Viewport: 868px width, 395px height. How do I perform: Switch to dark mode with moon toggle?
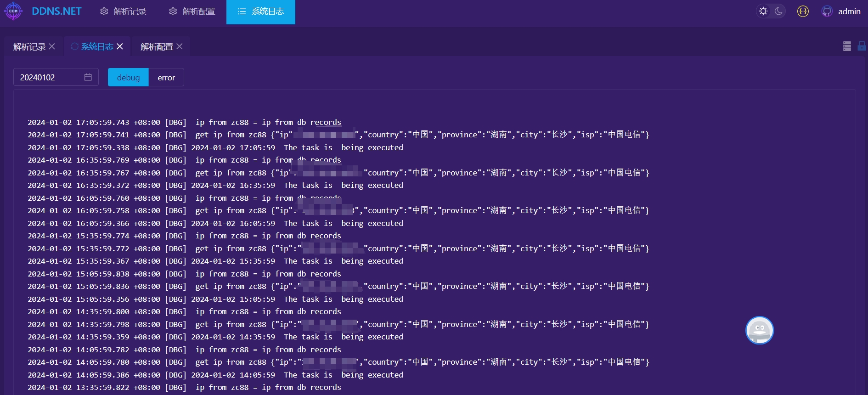coord(778,11)
